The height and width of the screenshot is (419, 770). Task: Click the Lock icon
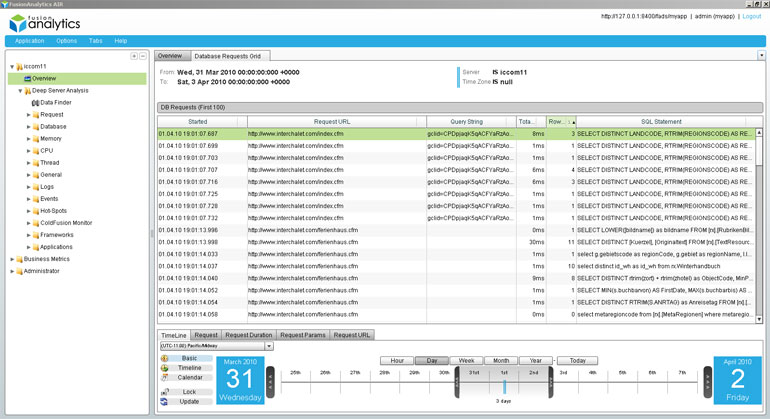[x=165, y=392]
